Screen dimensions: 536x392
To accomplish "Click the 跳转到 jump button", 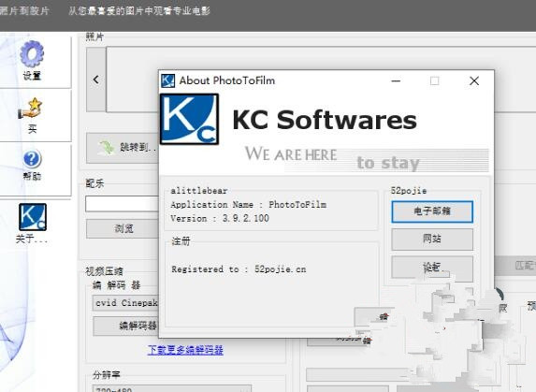I will [x=123, y=148].
